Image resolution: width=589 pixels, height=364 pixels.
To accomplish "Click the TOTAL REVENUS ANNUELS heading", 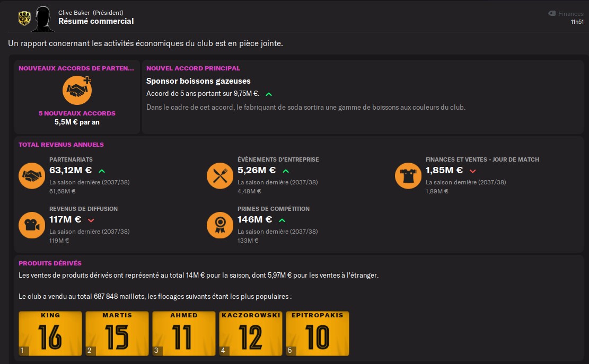I will click(x=61, y=145).
